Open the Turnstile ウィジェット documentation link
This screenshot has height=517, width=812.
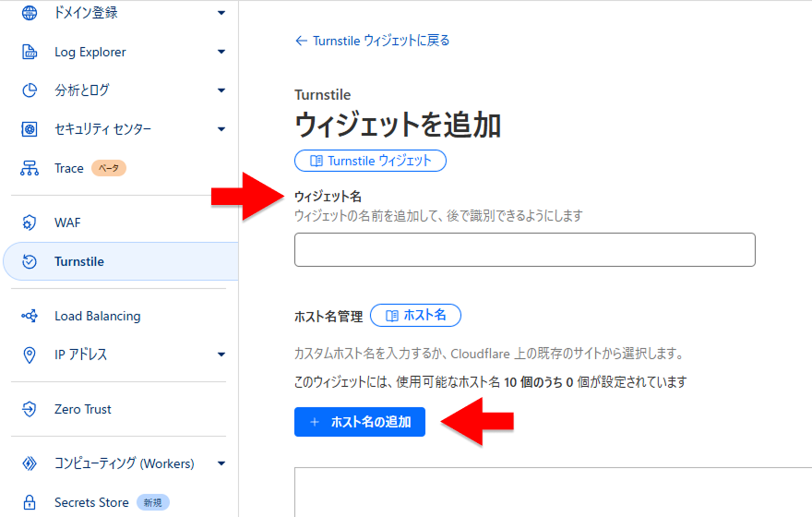370,161
